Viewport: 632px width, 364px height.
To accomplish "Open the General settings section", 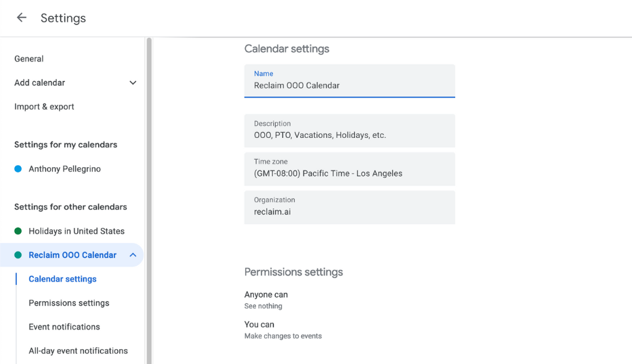I will click(29, 59).
